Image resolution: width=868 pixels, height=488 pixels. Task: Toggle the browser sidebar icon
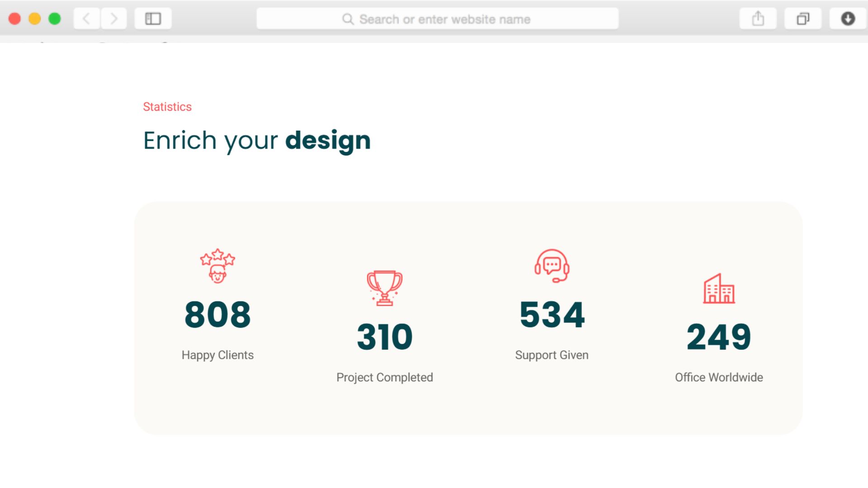tap(153, 19)
